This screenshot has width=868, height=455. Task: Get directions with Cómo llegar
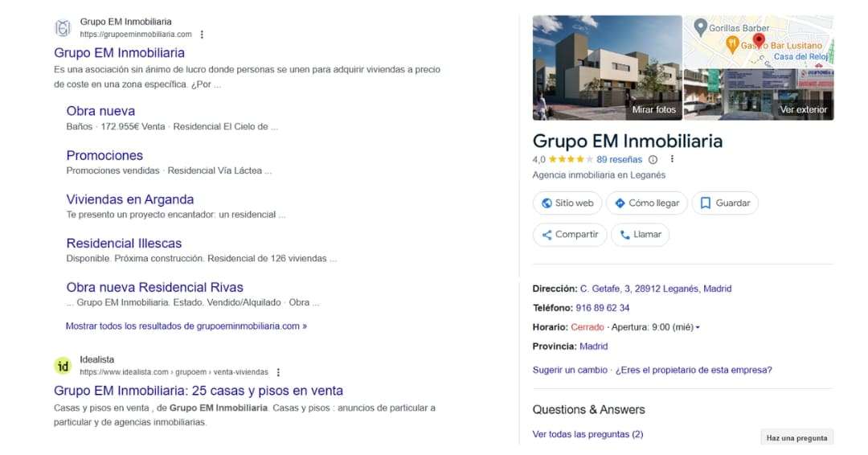(646, 203)
